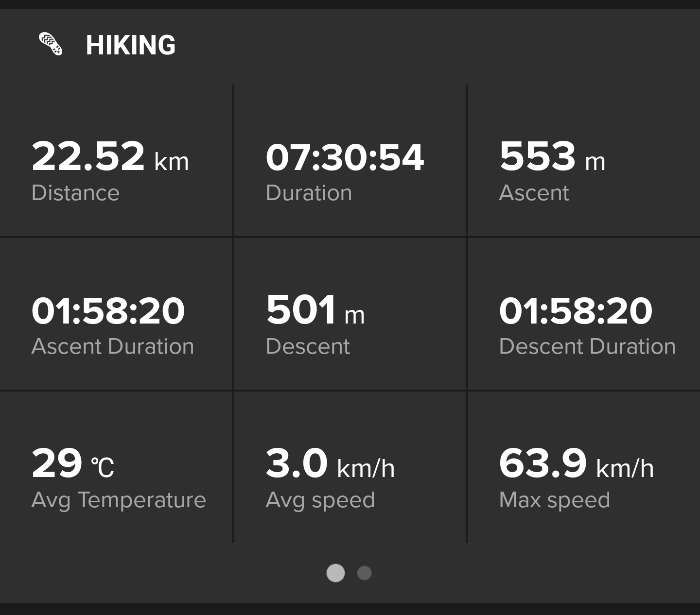Click the Avg speed label
This screenshot has height=615, width=700.
click(x=320, y=500)
